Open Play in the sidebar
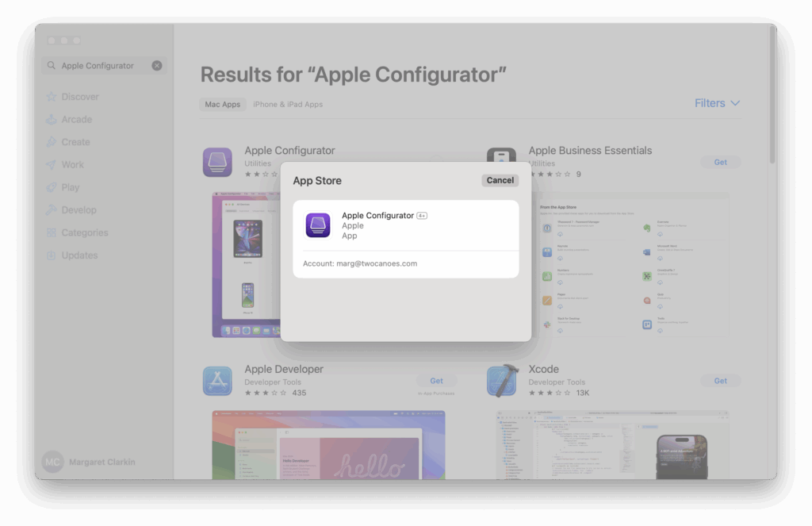The height and width of the screenshot is (526, 812). 71,187
